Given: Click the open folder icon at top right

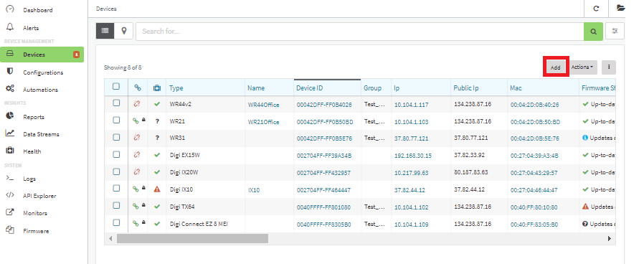Looking at the screenshot, I should (620, 8).
